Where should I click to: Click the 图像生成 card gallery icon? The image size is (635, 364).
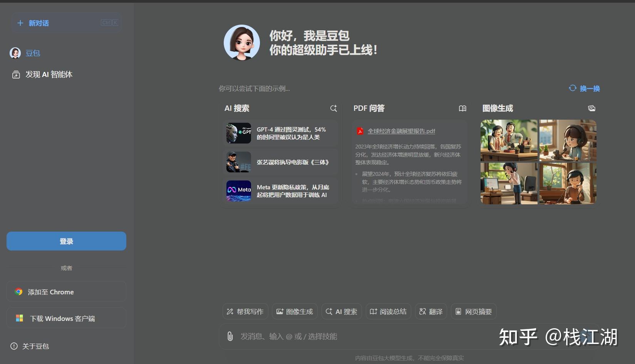coord(591,109)
